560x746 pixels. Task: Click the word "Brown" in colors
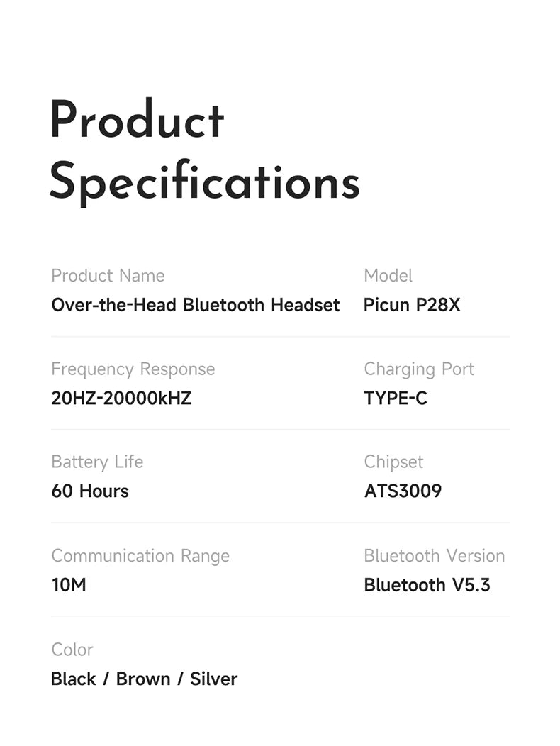point(142,679)
